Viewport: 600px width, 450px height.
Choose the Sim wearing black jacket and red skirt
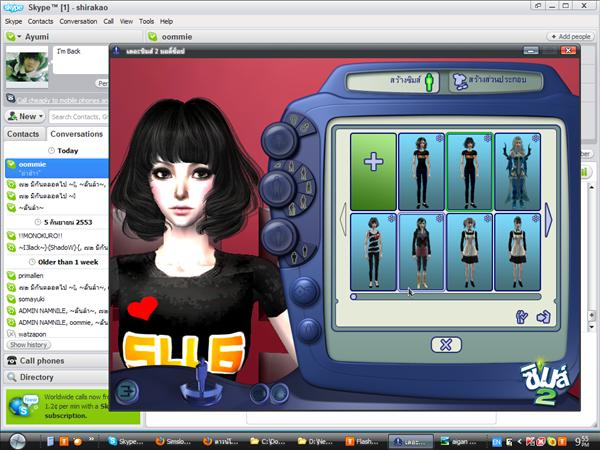pyautogui.click(x=421, y=252)
